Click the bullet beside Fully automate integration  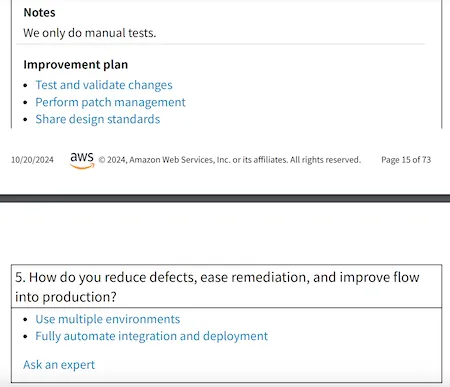pyautogui.click(x=25, y=337)
